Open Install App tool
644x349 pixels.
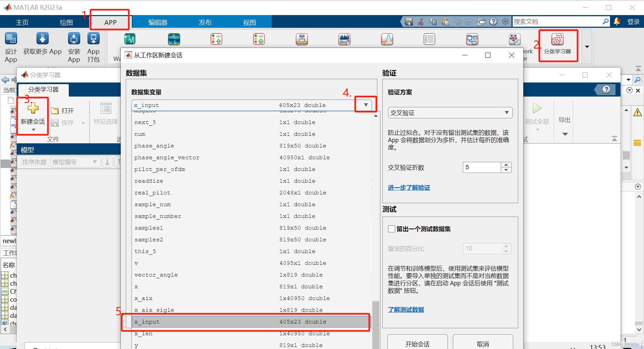74,47
